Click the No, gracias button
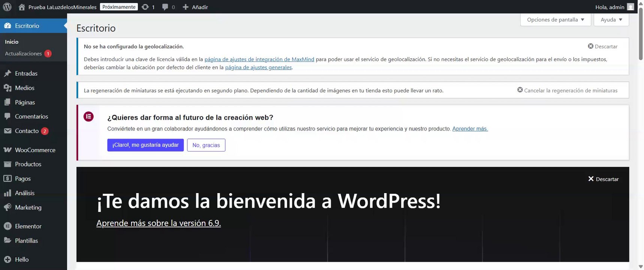Screen dimensions: 644x270 (206, 145)
